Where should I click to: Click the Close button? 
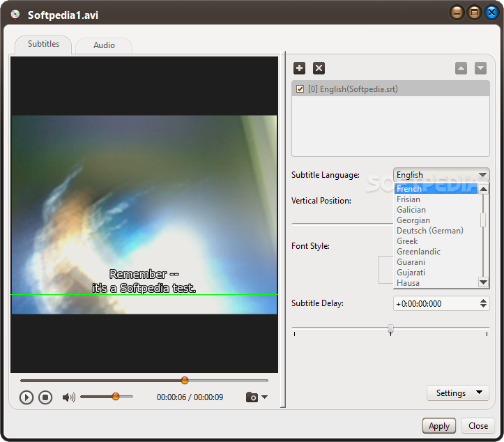pos(478,426)
